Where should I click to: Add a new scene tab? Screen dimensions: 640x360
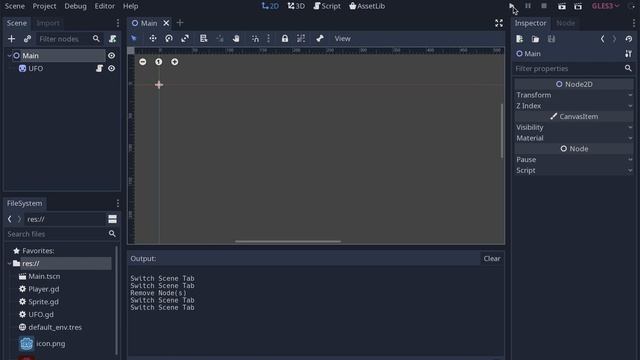pyautogui.click(x=180, y=23)
